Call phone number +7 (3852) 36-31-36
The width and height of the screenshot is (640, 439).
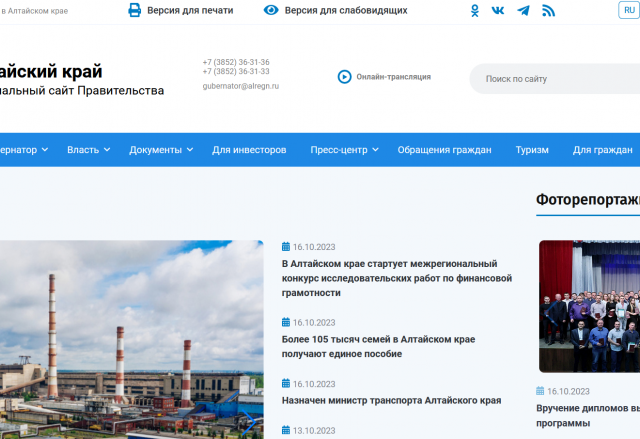point(236,62)
